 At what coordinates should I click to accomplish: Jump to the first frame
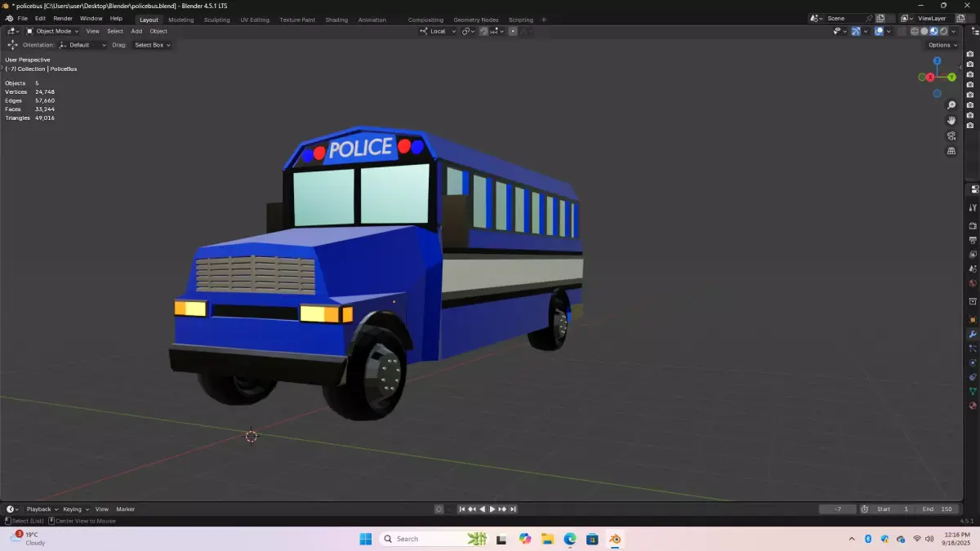pyautogui.click(x=461, y=509)
